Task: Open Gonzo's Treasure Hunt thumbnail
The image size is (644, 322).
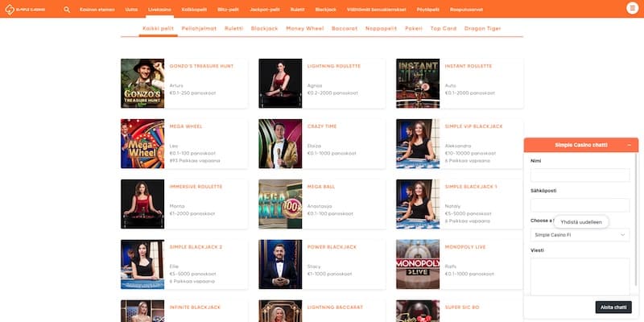Action: click(x=142, y=84)
